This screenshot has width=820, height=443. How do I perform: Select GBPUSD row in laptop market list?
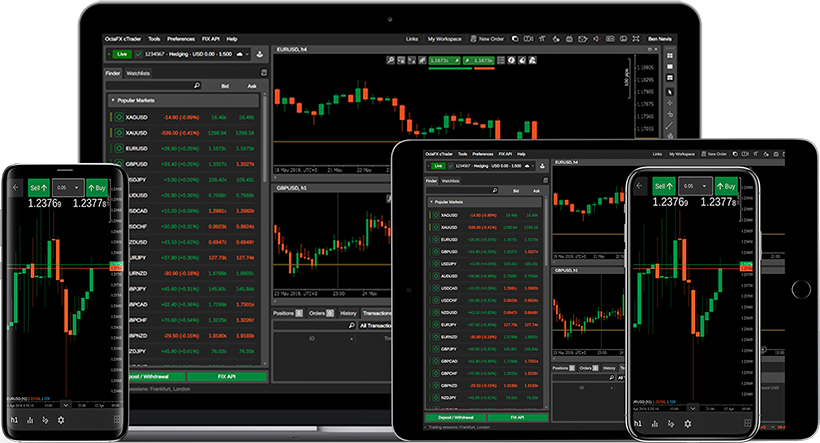coord(184,164)
